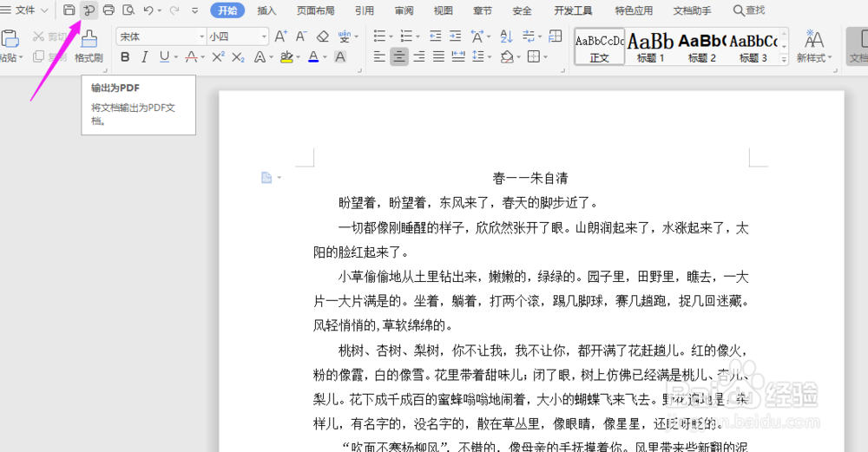Click the increase font size icon
Viewport: 868px width, 452px height.
[x=280, y=36]
